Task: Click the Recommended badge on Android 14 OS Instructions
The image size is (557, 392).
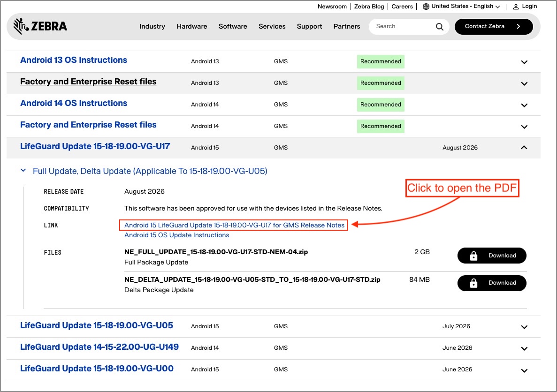Action: pyautogui.click(x=381, y=105)
